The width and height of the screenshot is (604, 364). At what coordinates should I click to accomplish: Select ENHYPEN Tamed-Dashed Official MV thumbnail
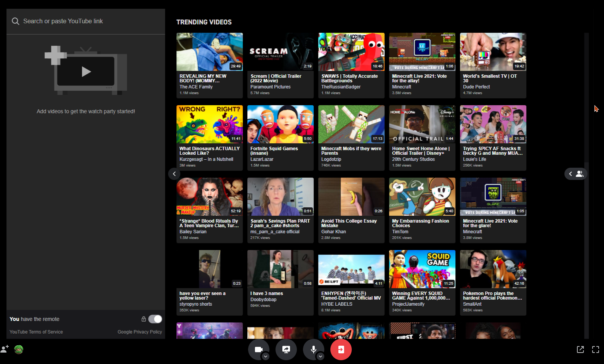tap(351, 269)
